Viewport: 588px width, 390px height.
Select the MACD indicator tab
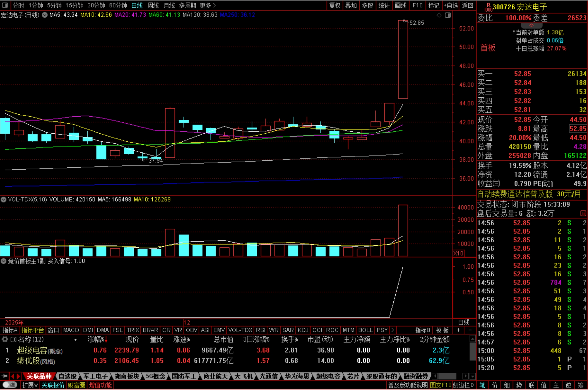pos(71,330)
